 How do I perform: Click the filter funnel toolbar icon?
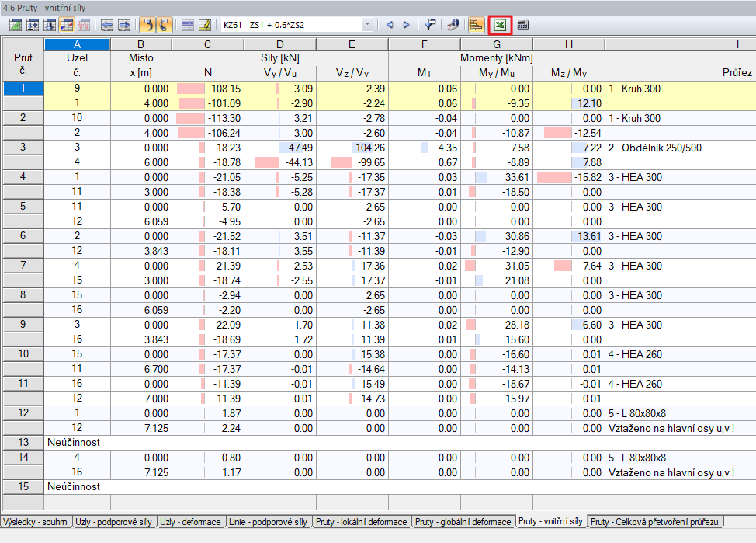point(429,25)
